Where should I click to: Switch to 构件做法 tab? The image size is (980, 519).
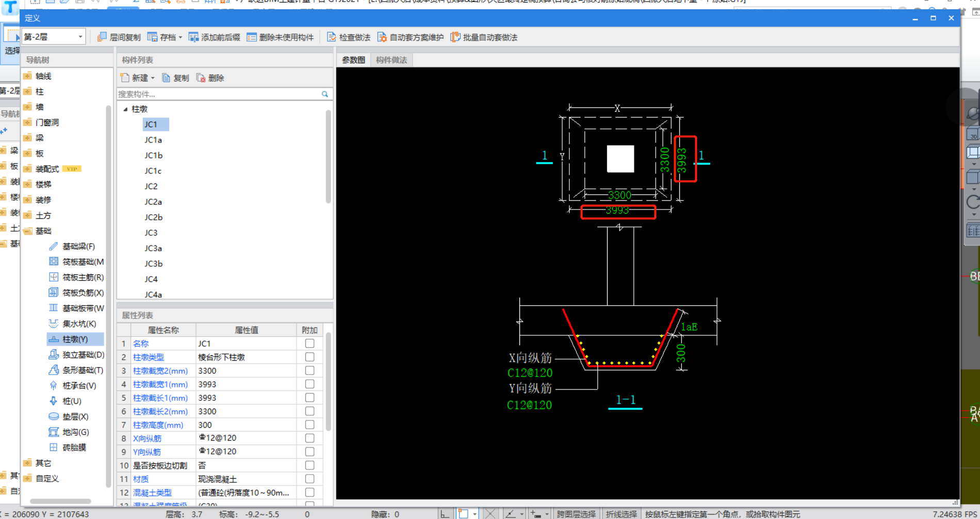[391, 60]
